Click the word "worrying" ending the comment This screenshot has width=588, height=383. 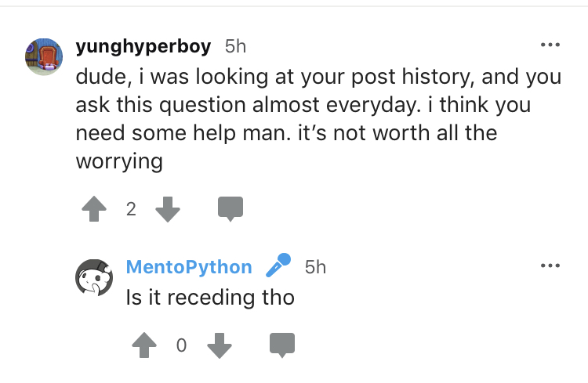pos(119,161)
